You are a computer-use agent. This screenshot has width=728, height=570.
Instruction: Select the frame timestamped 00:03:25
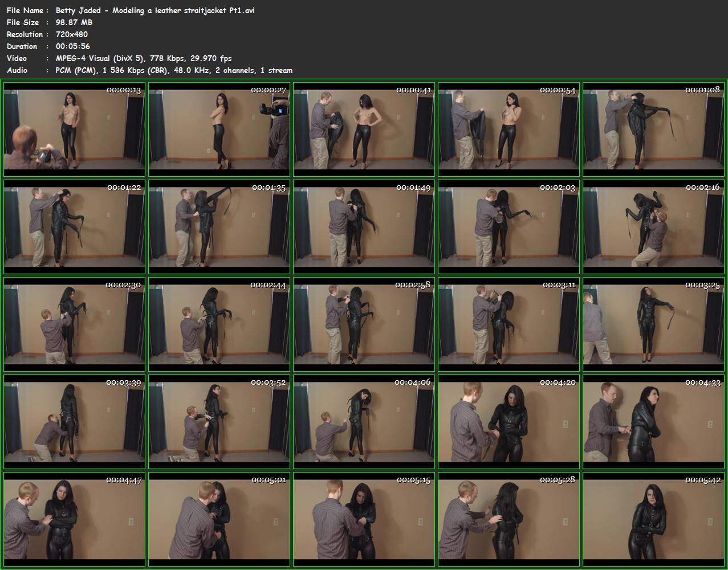pos(653,324)
